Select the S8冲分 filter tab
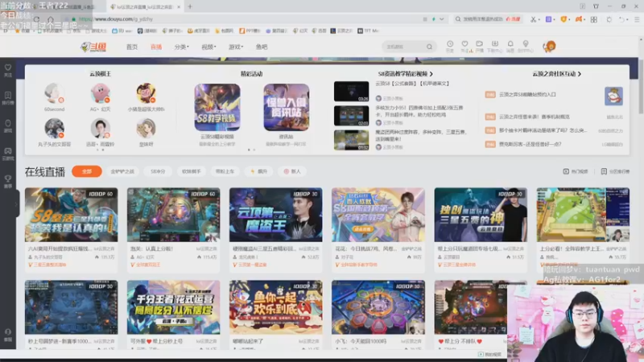 point(158,171)
